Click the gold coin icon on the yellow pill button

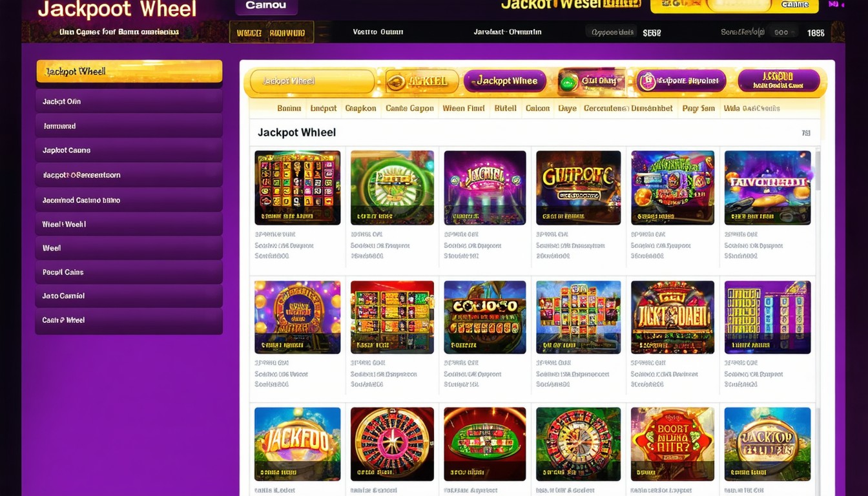click(397, 81)
